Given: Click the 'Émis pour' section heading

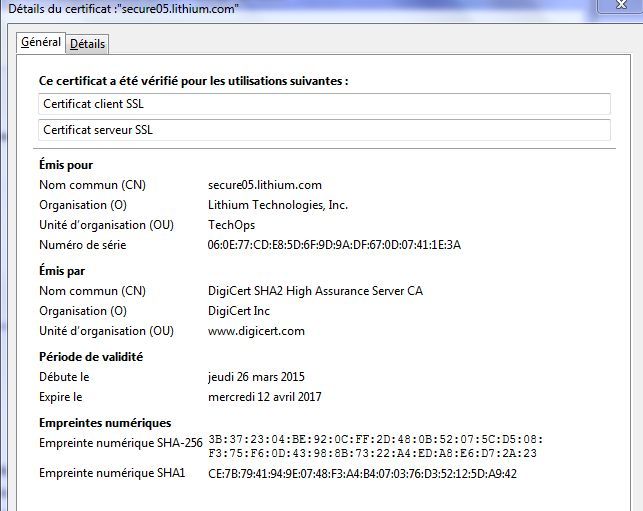Looking at the screenshot, I should pos(66,165).
